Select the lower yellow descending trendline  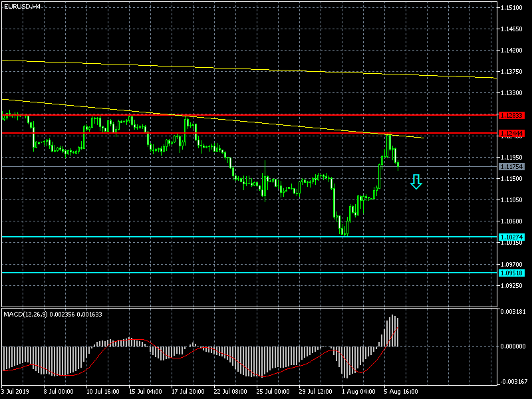213,118
